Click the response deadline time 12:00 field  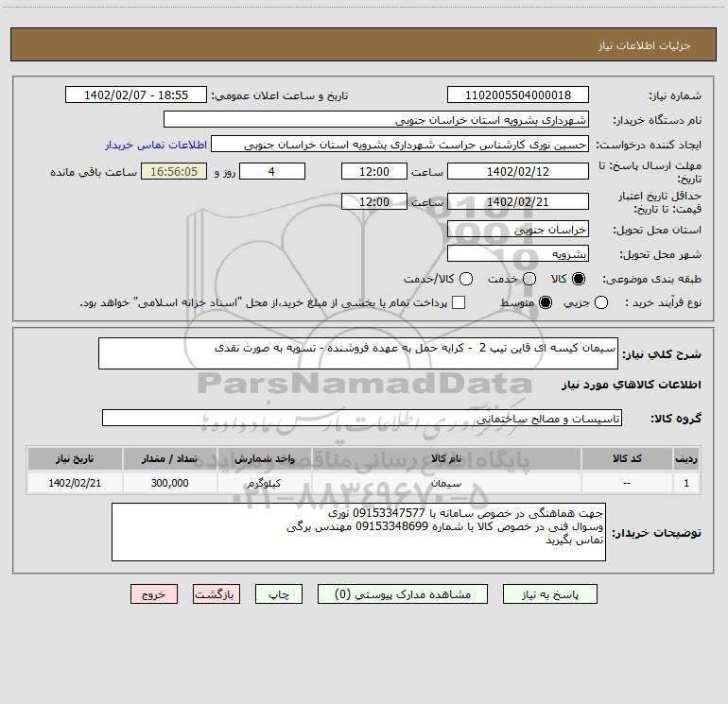374,172
